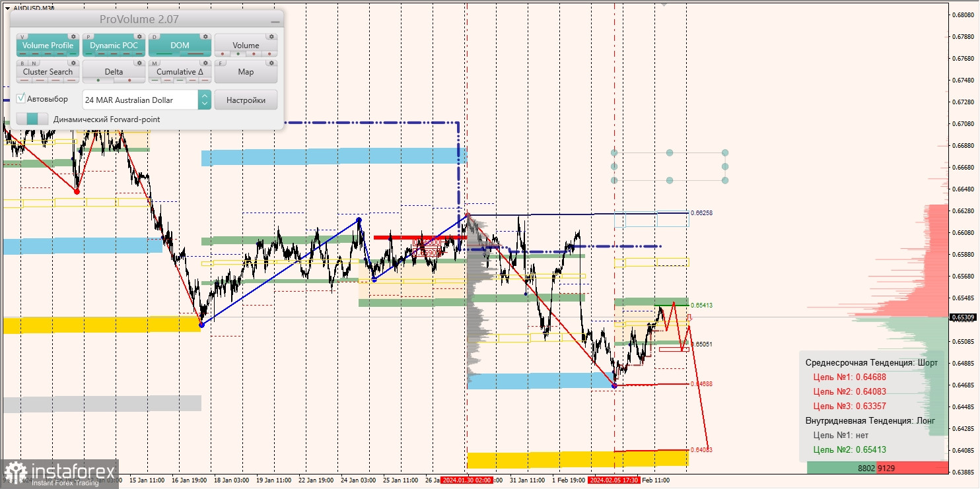Expand the AUDUSD,M30 chart title arrow
980x489 pixels.
7,8
